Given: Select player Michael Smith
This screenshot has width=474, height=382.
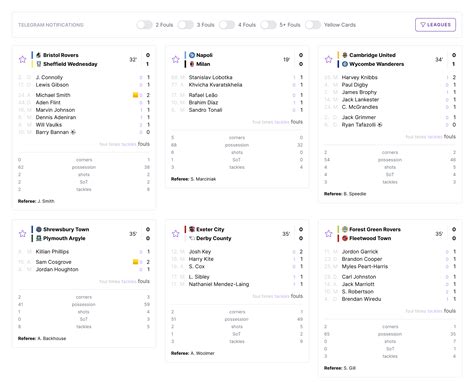Looking at the screenshot, I should coord(53,95).
